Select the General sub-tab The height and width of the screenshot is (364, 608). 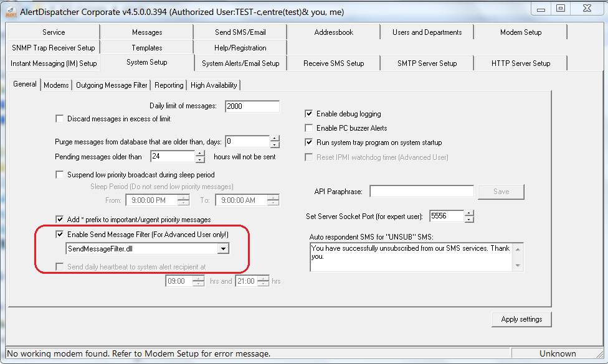tap(25, 84)
